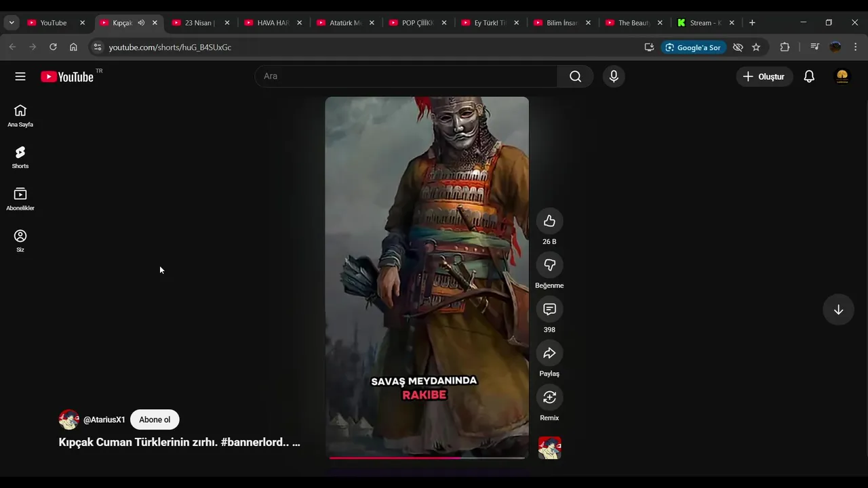Open the comments with 398
The width and height of the screenshot is (868, 488).
[x=549, y=309]
